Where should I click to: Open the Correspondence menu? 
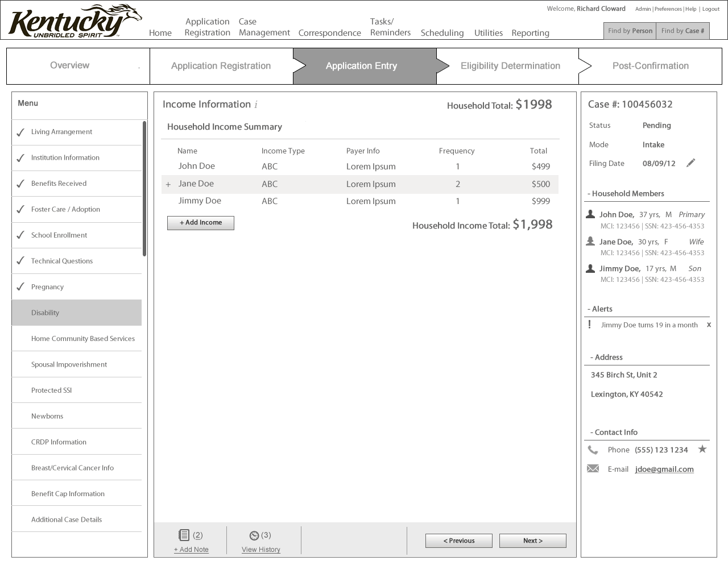(330, 33)
